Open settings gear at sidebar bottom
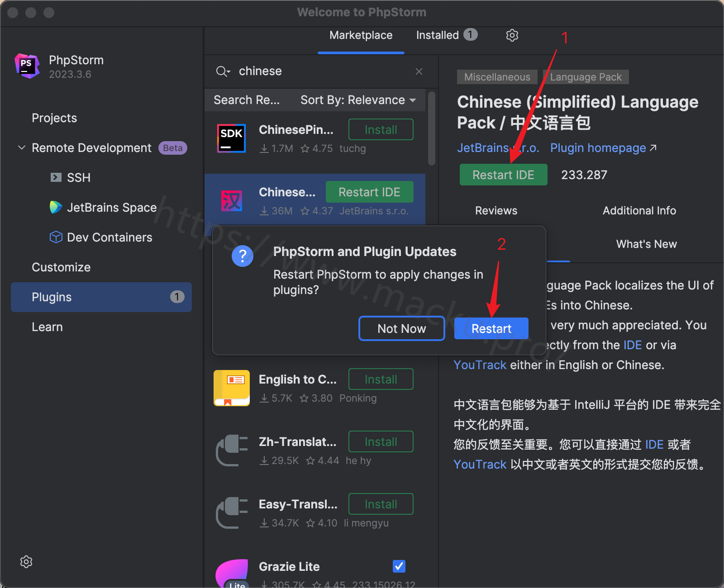 click(26, 562)
